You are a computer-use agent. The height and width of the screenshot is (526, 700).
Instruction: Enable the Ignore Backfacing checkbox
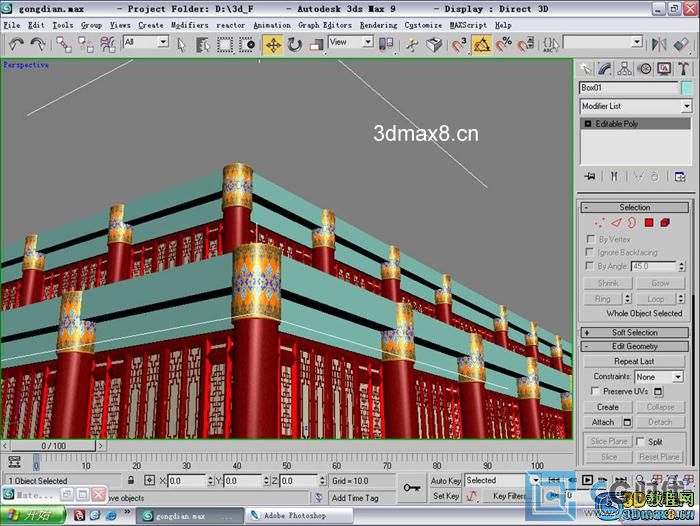pos(590,252)
